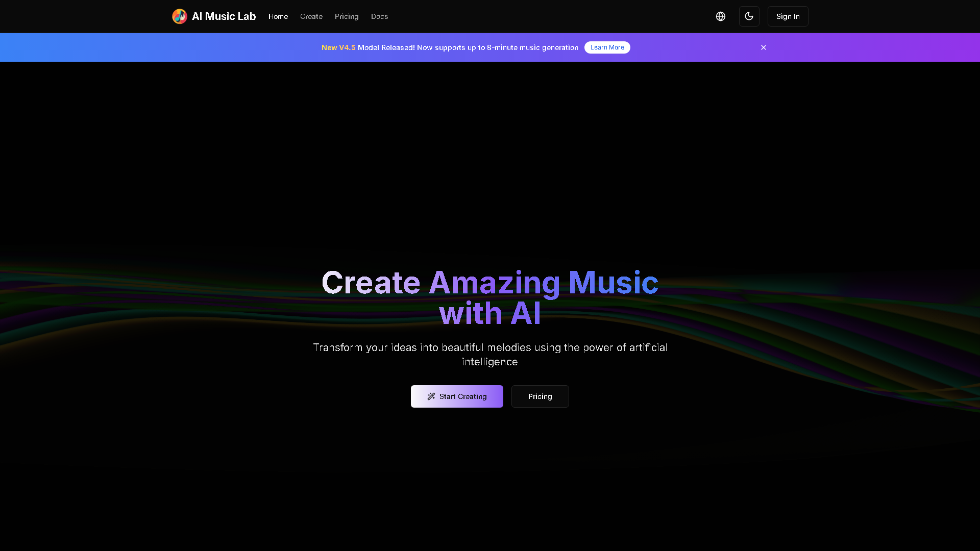
Task: Open the language globe selector
Action: 721,16
